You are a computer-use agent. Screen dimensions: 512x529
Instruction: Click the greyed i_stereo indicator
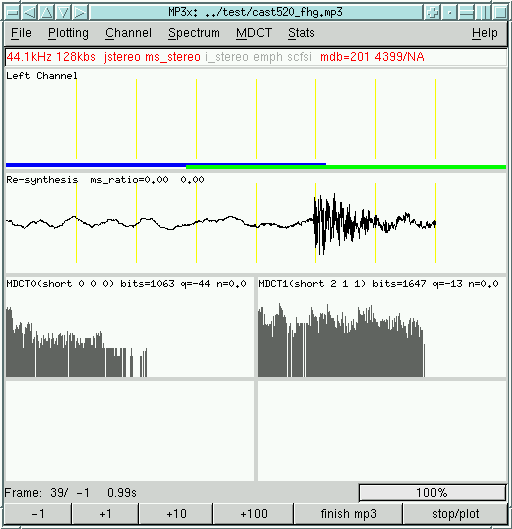click(227, 57)
